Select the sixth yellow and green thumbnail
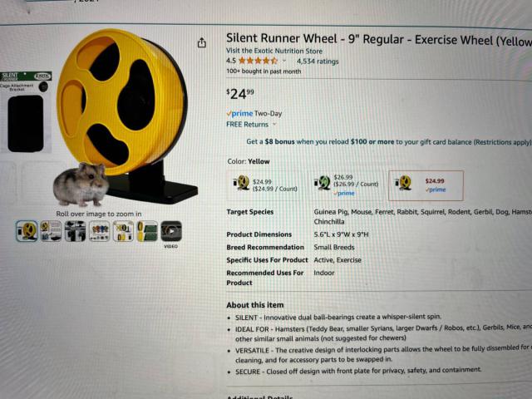This screenshot has height=399, width=532. (147, 231)
